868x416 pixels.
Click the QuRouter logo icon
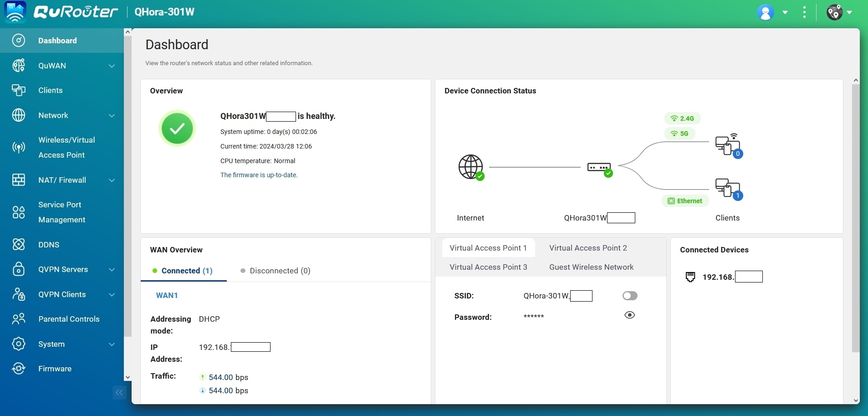click(x=15, y=12)
